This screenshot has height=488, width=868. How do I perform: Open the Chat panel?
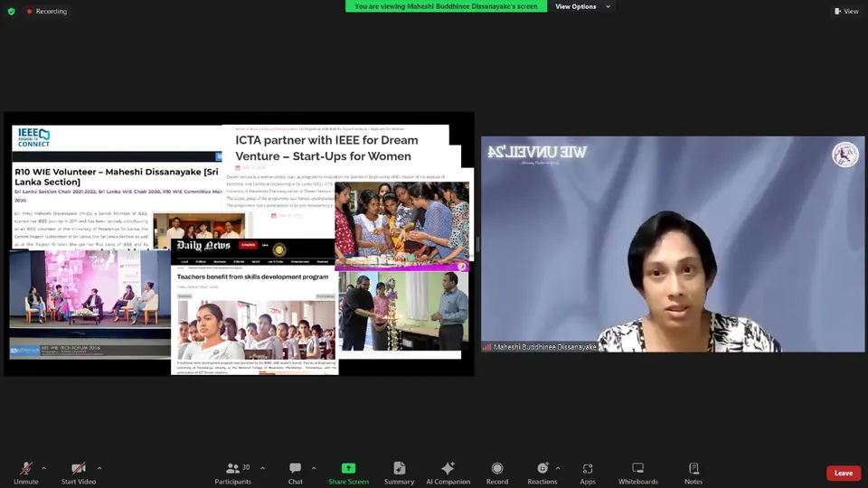click(295, 474)
